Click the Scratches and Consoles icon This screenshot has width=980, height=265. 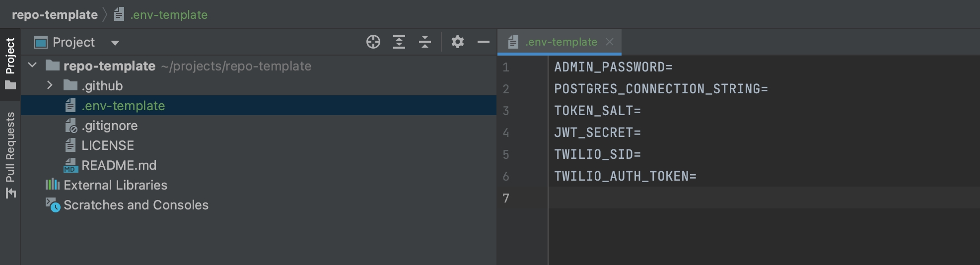[x=53, y=205]
